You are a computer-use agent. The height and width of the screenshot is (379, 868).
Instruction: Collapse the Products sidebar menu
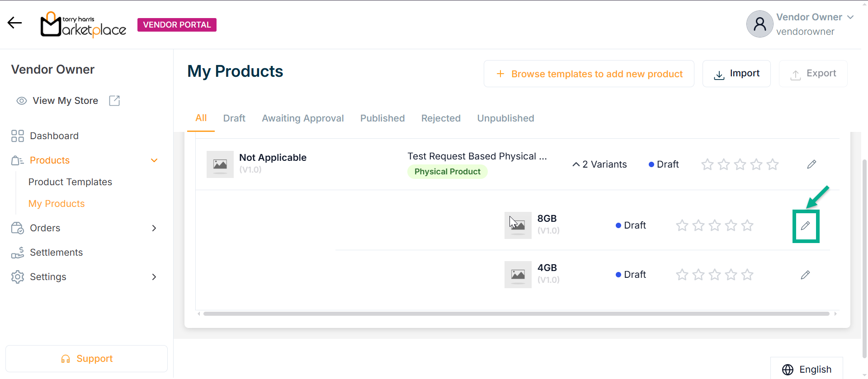[154, 160]
